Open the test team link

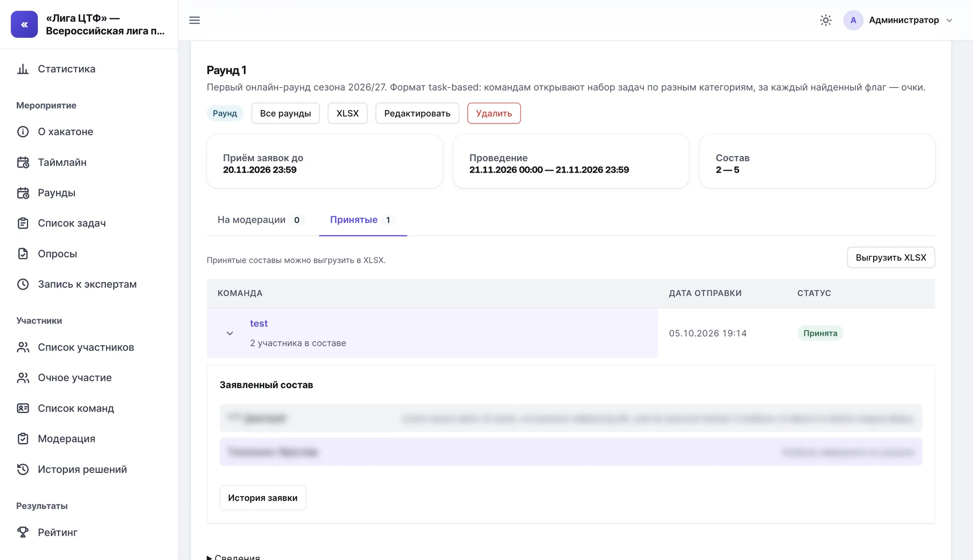pyautogui.click(x=258, y=324)
